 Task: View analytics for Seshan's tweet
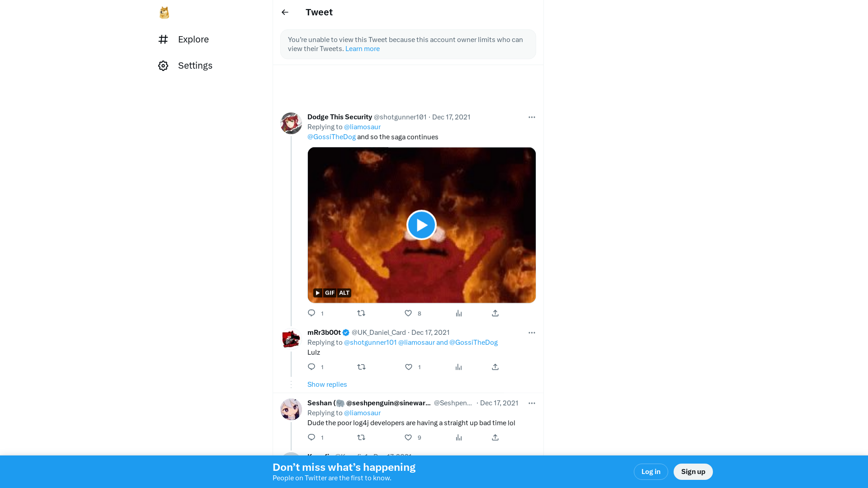pyautogui.click(x=459, y=437)
